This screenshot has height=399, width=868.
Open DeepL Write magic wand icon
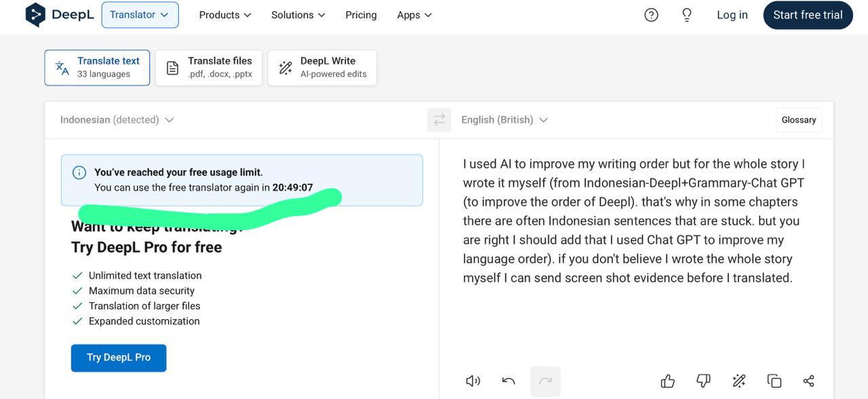coord(739,381)
